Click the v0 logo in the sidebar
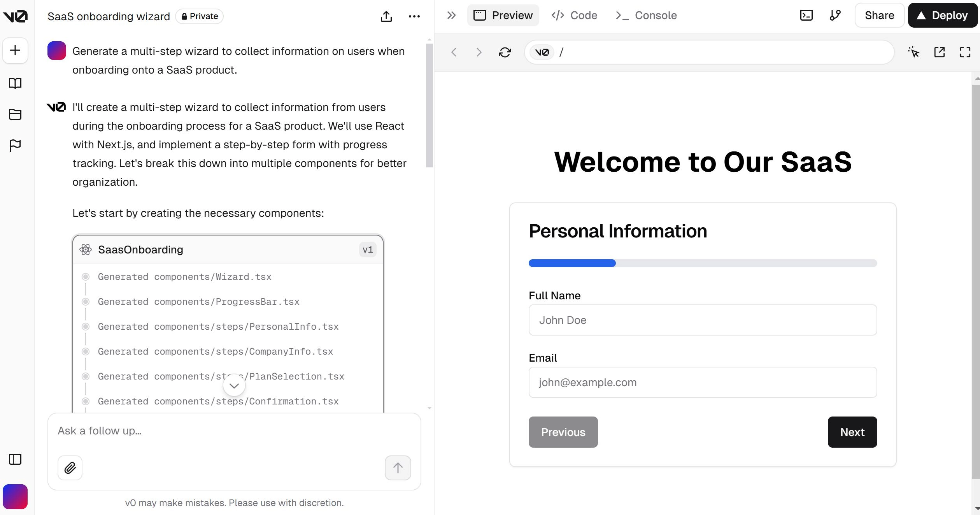980x515 pixels. coord(15,16)
